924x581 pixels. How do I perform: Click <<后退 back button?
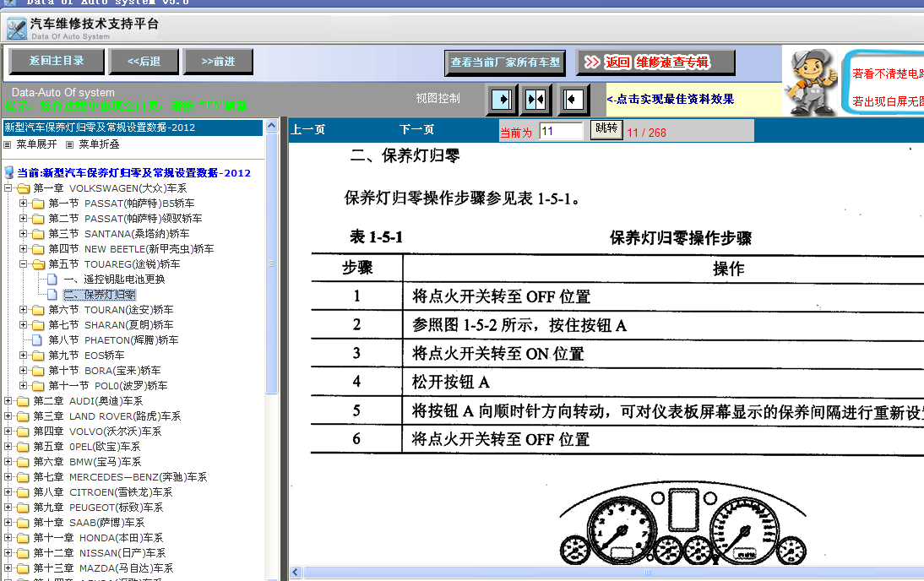[144, 62]
